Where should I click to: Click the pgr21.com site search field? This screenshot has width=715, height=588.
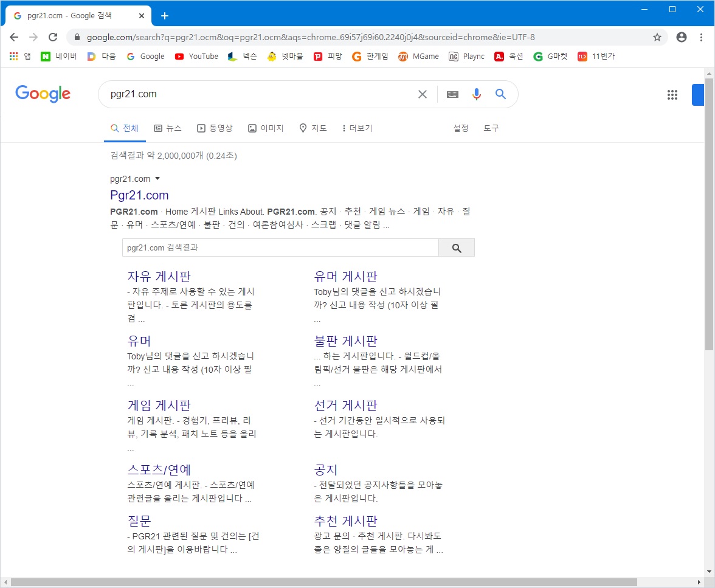pos(280,247)
